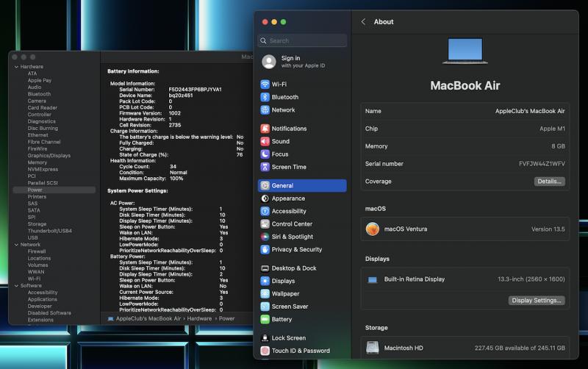Click the Built-in Retina Display monitor icon
This screenshot has height=369, width=588.
[x=373, y=279]
